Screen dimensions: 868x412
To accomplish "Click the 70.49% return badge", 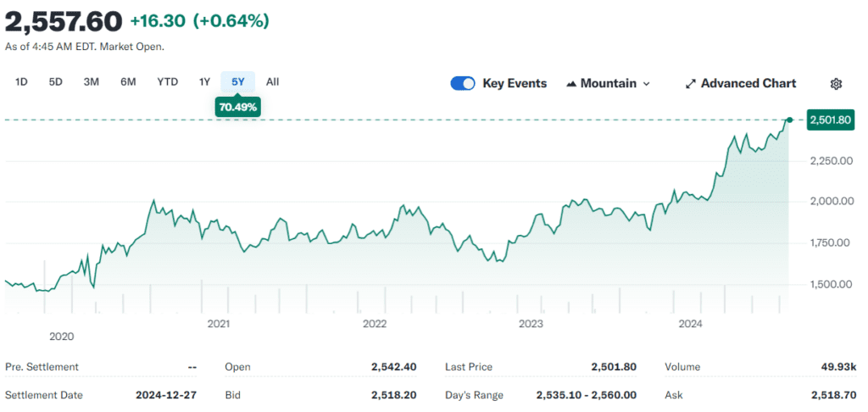I will click(238, 107).
